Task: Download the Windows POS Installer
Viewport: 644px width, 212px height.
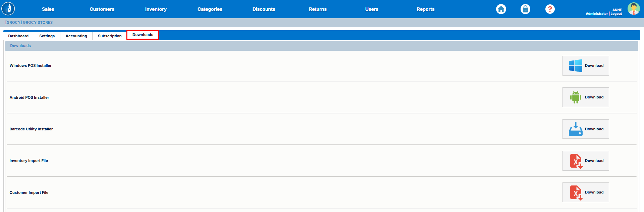Action: tap(585, 66)
